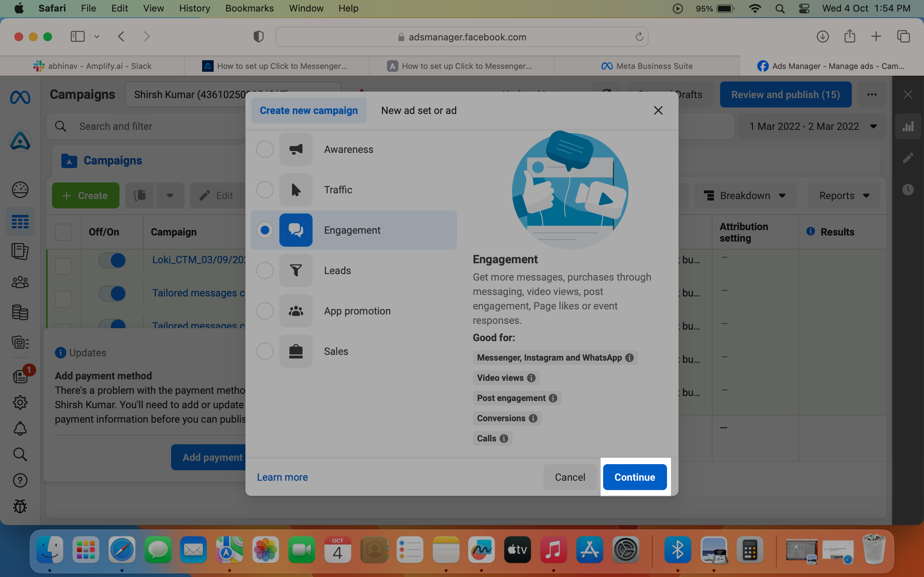Open the Billing coins stack icon

point(20,312)
